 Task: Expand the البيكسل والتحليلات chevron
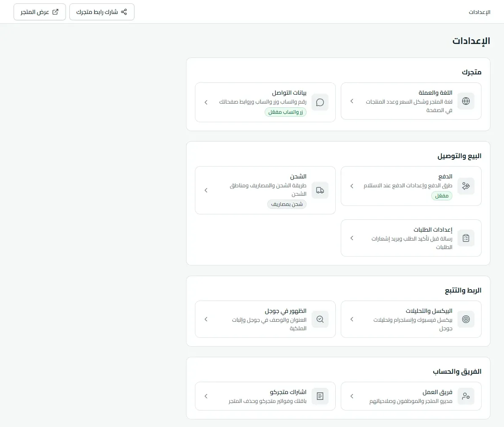pyautogui.click(x=352, y=319)
